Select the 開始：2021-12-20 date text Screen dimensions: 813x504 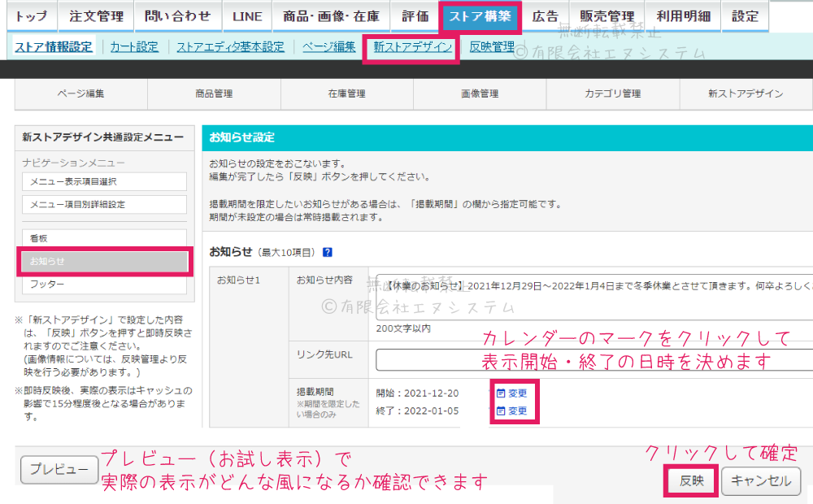click(x=417, y=393)
